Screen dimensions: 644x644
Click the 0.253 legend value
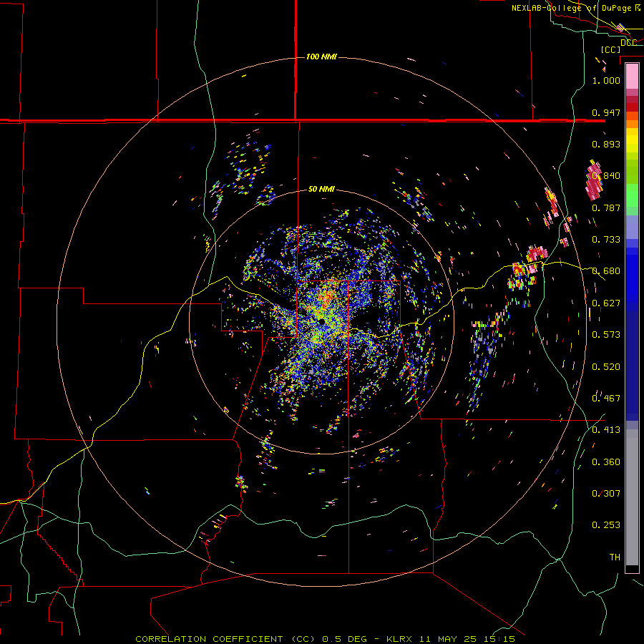pyautogui.click(x=606, y=525)
